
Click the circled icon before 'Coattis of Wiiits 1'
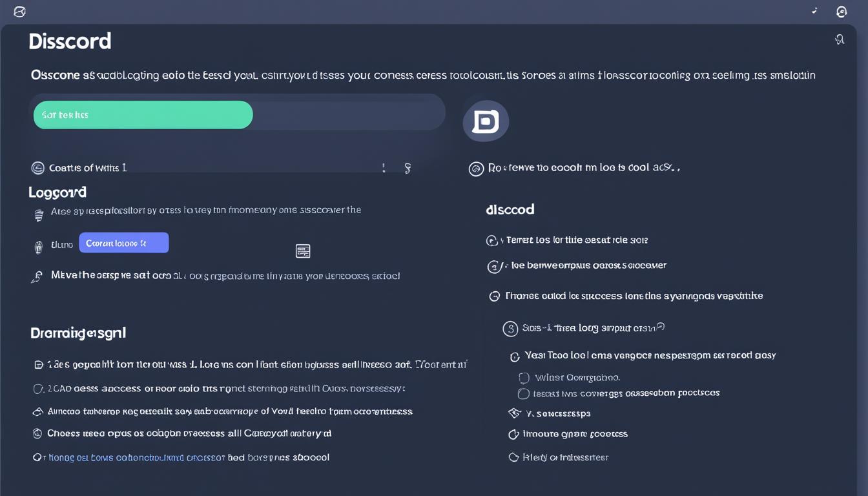[38, 168]
